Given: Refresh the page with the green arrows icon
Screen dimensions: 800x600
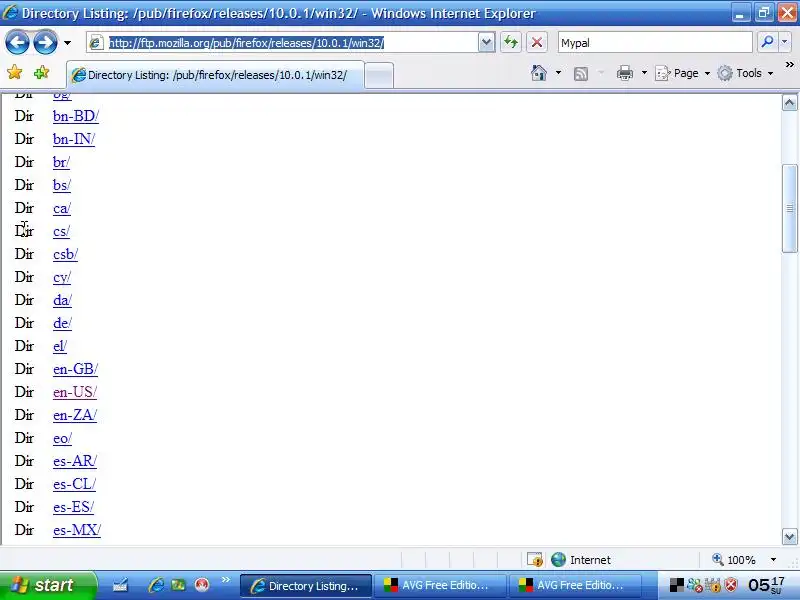Looking at the screenshot, I should click(x=511, y=42).
